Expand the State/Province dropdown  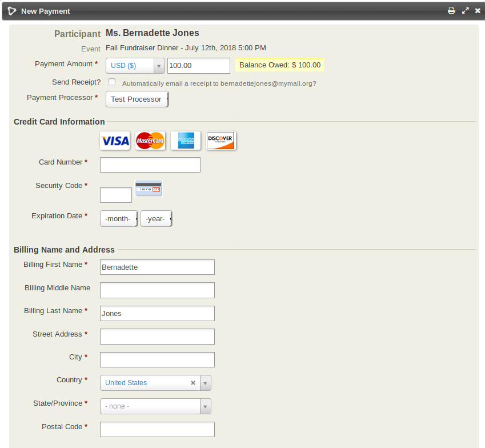click(x=205, y=406)
